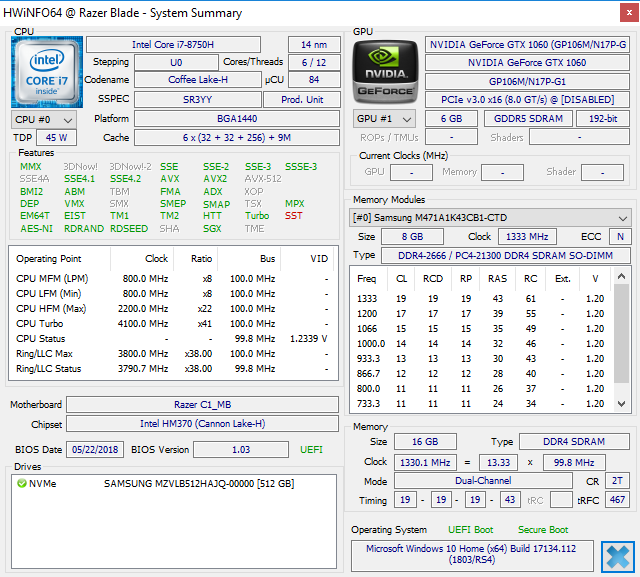Click the memory multiplier 13.33 field
This screenshot has width=640, height=577.
coord(498,462)
